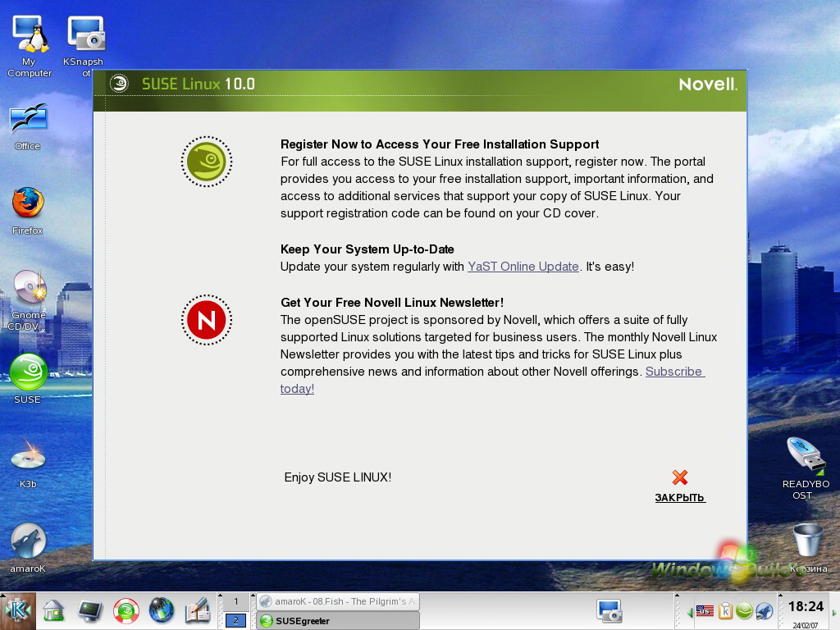Follow the YaST Online Update link
This screenshot has width=840, height=630.
tap(523, 267)
